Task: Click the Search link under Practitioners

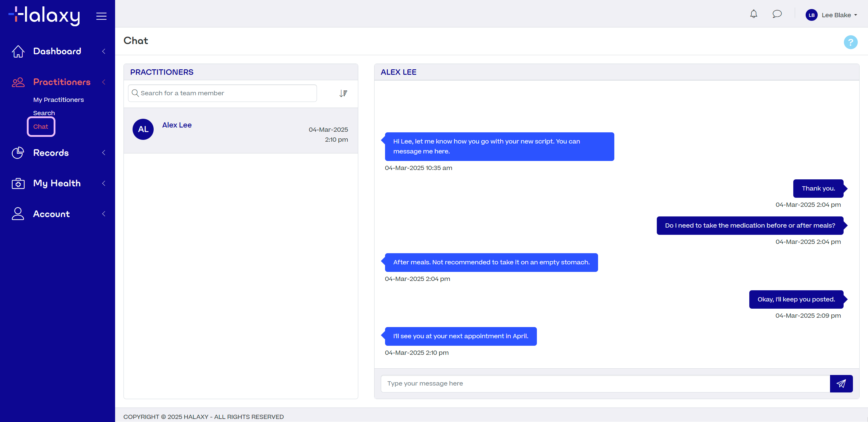Action: point(44,112)
